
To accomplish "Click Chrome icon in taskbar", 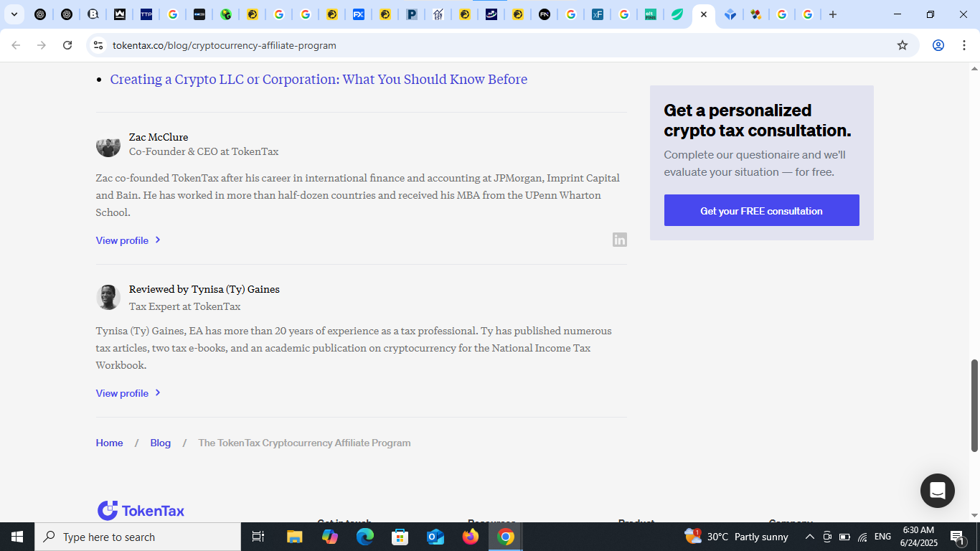I will point(506,537).
